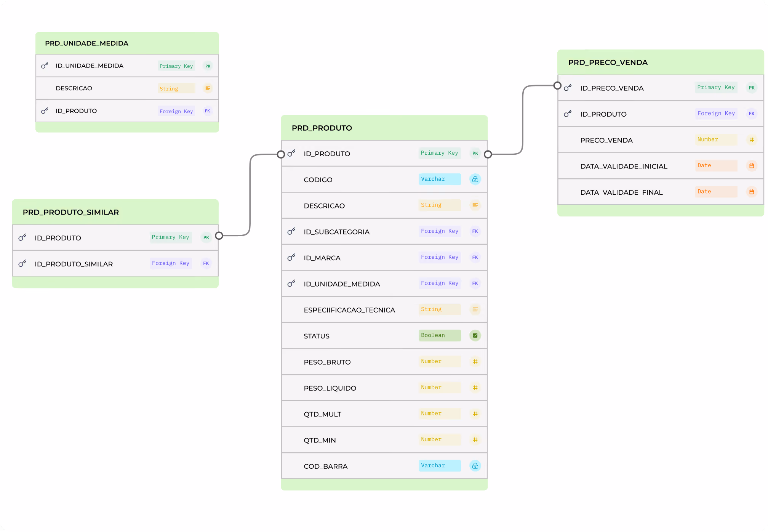
Task: Click the Date tag of DATA_VALIDADE_FINAL
Action: click(x=716, y=192)
